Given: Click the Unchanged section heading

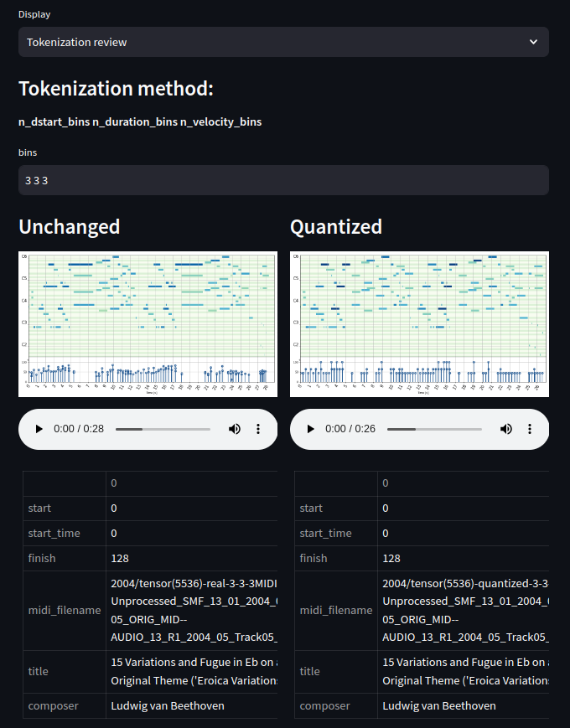Looking at the screenshot, I should [x=69, y=226].
